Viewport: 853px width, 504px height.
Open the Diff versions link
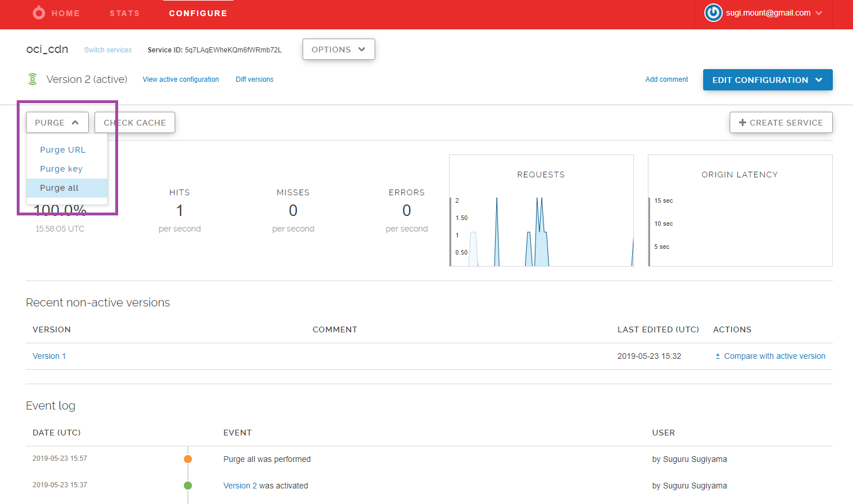pyautogui.click(x=255, y=79)
